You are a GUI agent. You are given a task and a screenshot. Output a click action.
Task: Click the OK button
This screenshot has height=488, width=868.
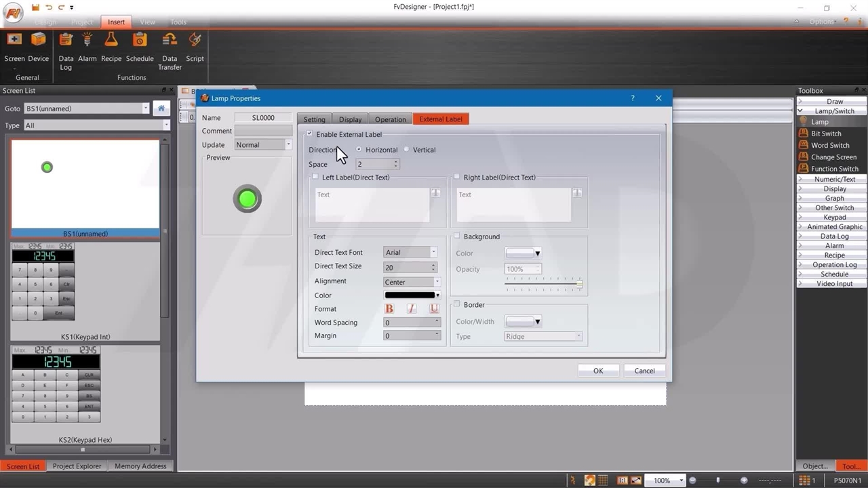click(x=598, y=371)
